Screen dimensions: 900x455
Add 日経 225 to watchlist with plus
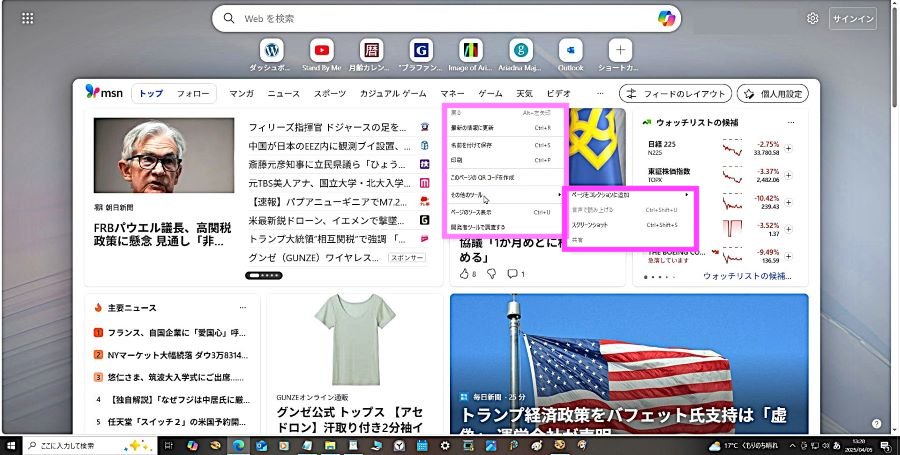pos(788,148)
